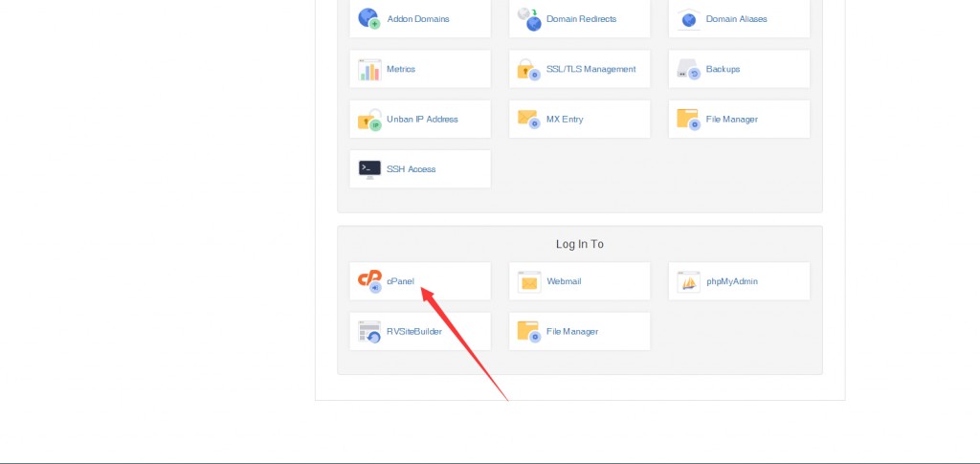Open the Metrics link text

click(x=401, y=69)
